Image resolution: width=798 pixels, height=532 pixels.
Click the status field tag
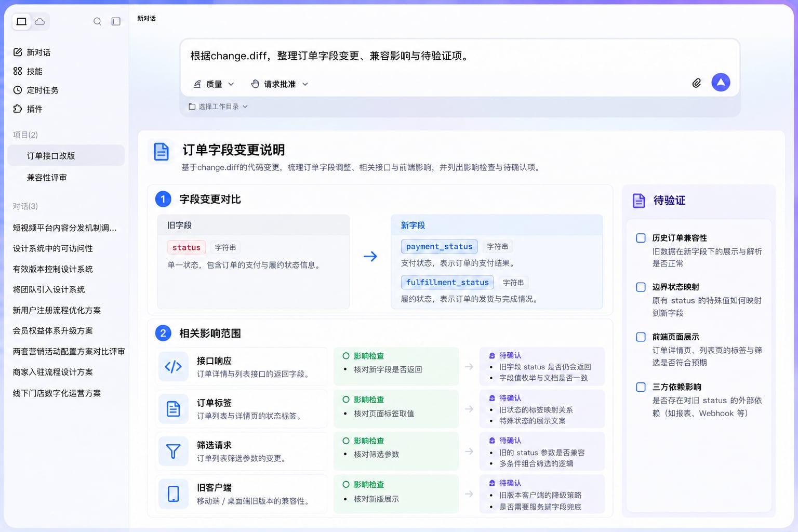point(186,248)
